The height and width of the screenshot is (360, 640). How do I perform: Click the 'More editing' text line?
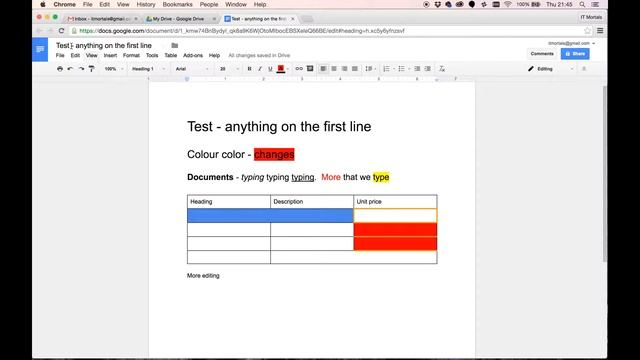[x=203, y=276]
